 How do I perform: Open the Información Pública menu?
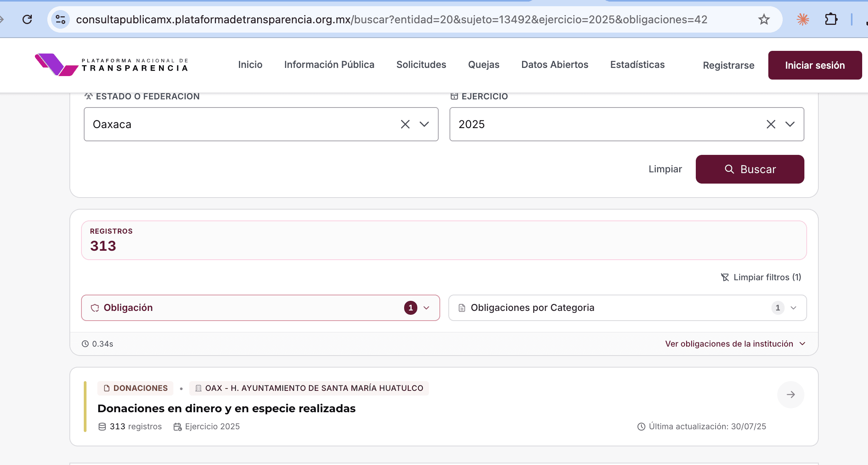pyautogui.click(x=329, y=65)
